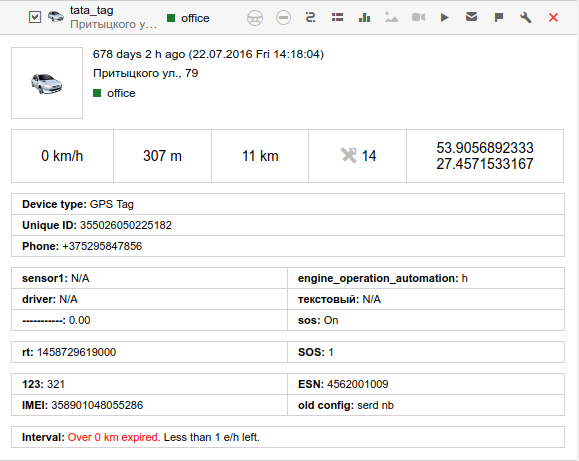Open the bar chart report icon

click(364, 17)
